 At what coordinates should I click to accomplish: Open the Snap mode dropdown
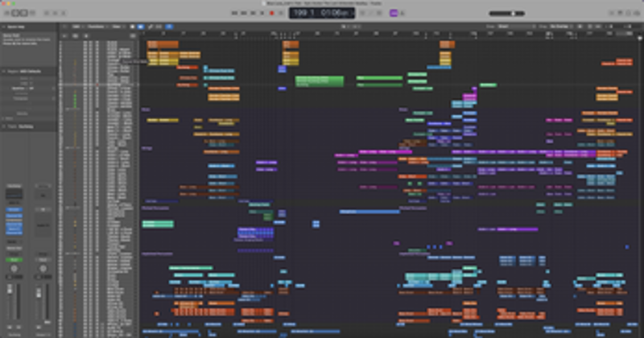[517, 27]
